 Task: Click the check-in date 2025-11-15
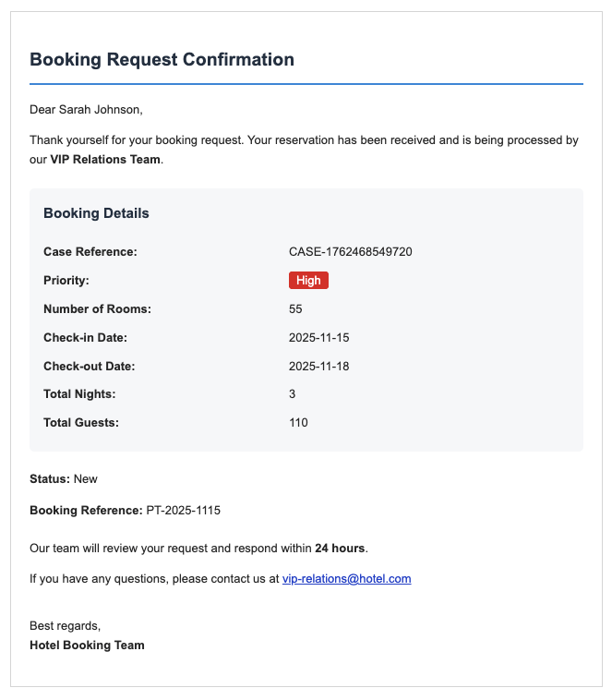coord(319,337)
